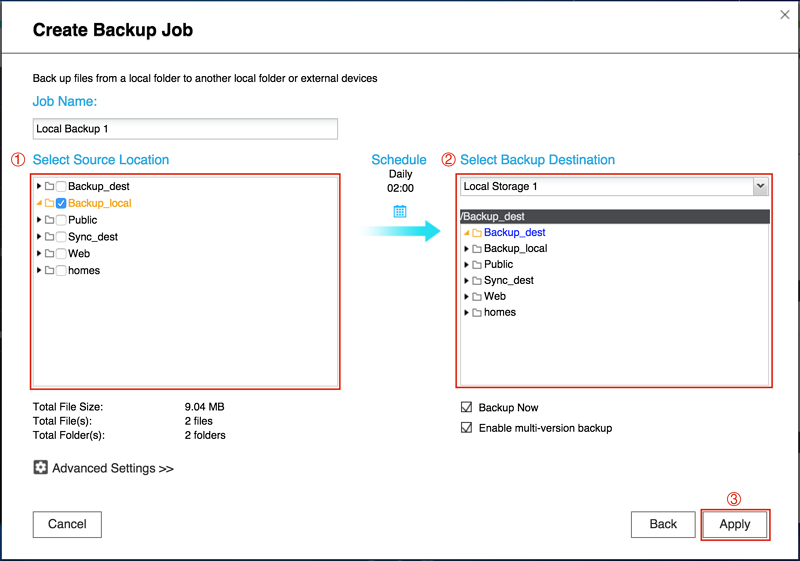800x561 pixels.
Task: Expand the Public folder in destination tree
Action: pyautogui.click(x=467, y=264)
